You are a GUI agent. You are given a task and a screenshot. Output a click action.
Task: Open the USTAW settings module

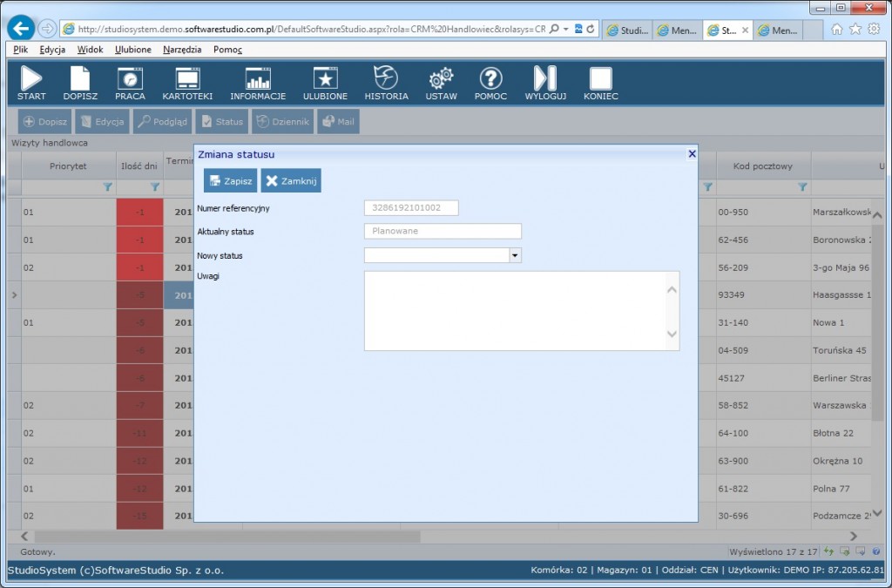tap(441, 83)
